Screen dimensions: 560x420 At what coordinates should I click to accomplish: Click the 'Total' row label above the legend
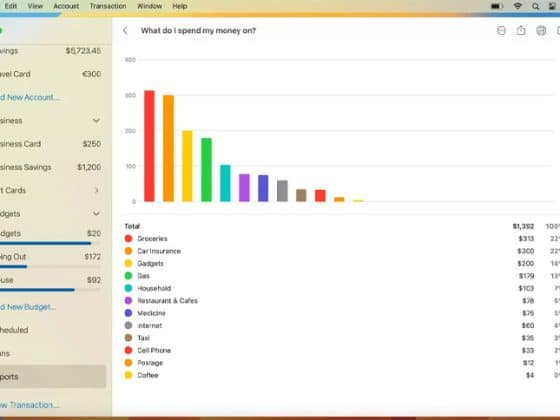point(132,226)
